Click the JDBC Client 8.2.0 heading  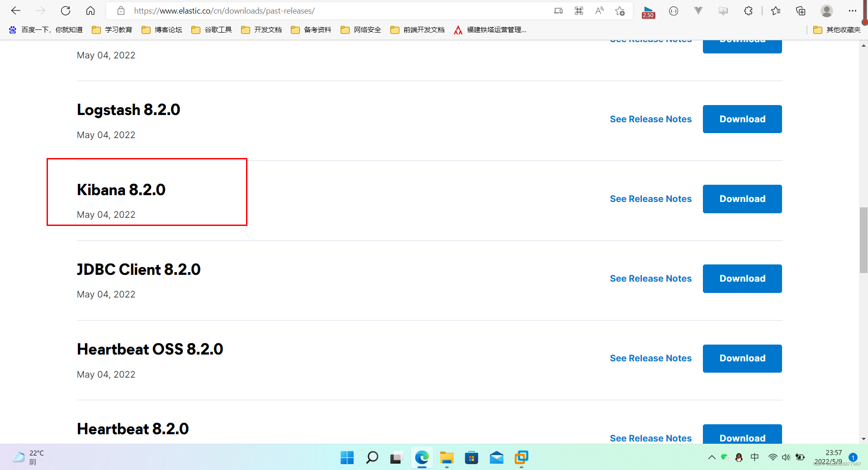(139, 269)
